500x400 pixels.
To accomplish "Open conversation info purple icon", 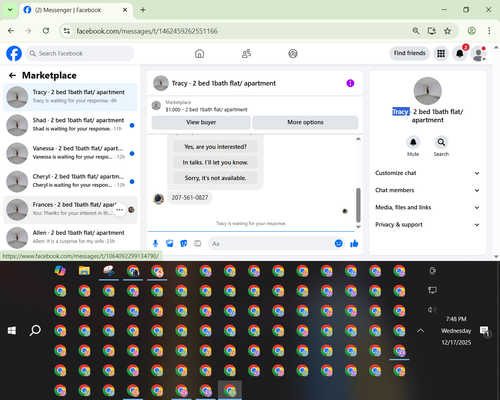I will (x=350, y=83).
